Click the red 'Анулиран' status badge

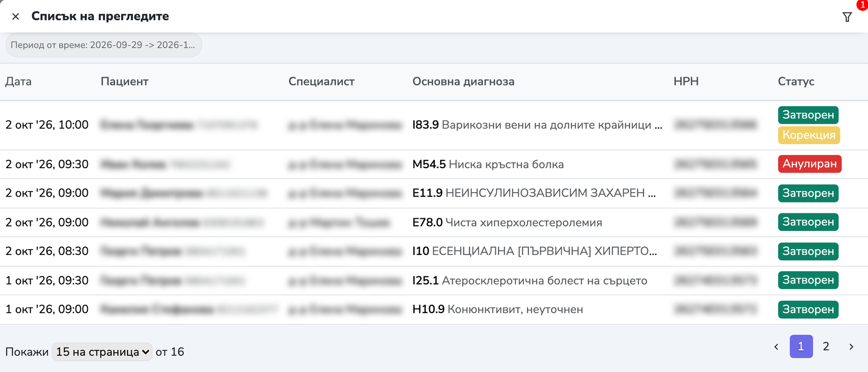click(x=810, y=164)
